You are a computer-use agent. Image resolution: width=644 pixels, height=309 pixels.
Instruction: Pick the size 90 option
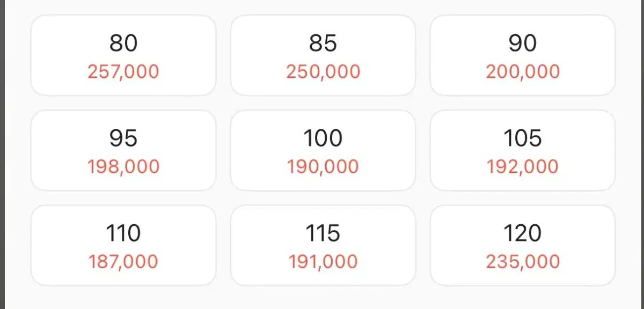click(523, 55)
